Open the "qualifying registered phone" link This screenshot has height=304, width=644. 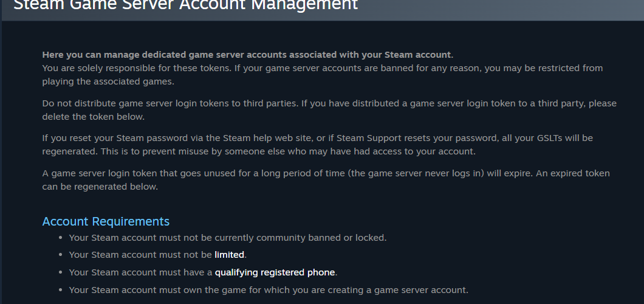(275, 272)
